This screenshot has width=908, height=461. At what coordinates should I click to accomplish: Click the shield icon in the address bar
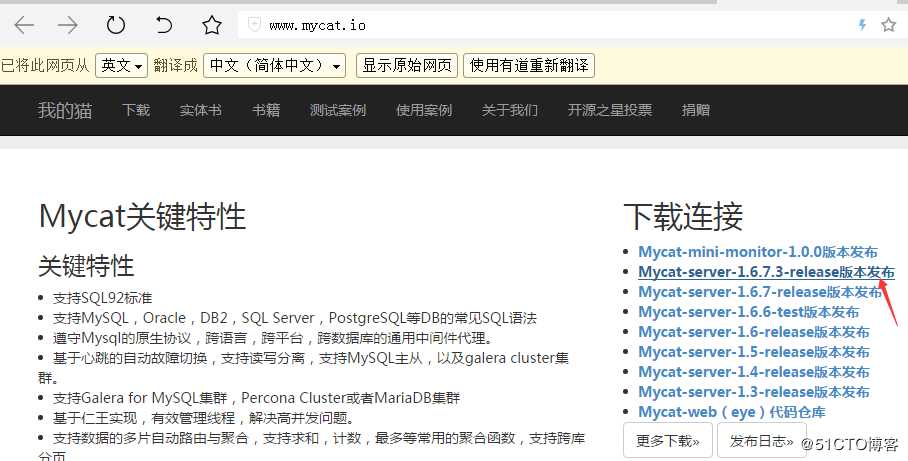pos(254,25)
